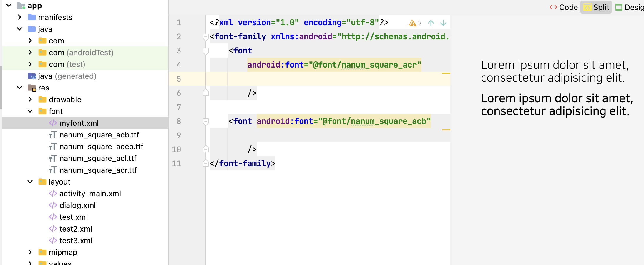Viewport: 644px width, 265px height.
Task: Select myfont.xml in the project tree
Action: pyautogui.click(x=85, y=123)
